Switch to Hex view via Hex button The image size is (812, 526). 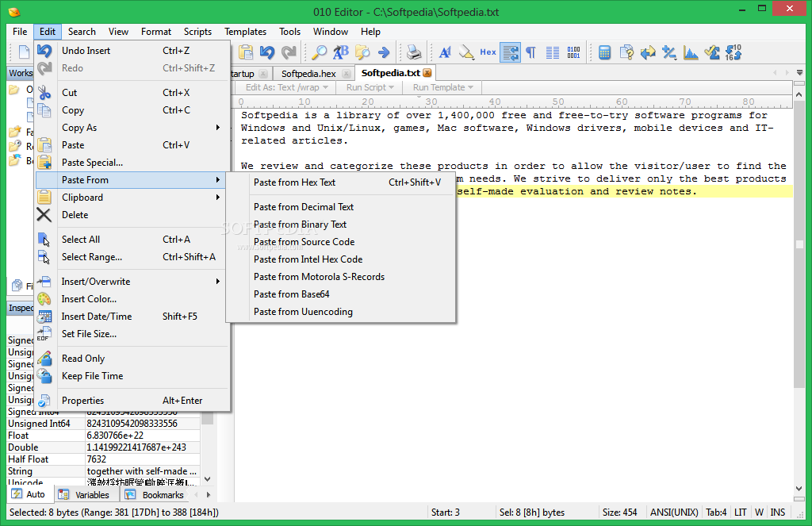[x=488, y=52]
